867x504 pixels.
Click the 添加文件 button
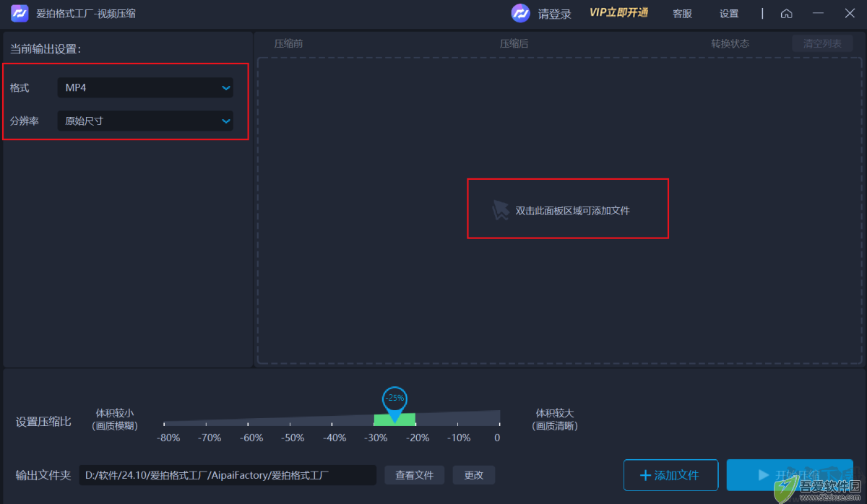[x=670, y=475]
